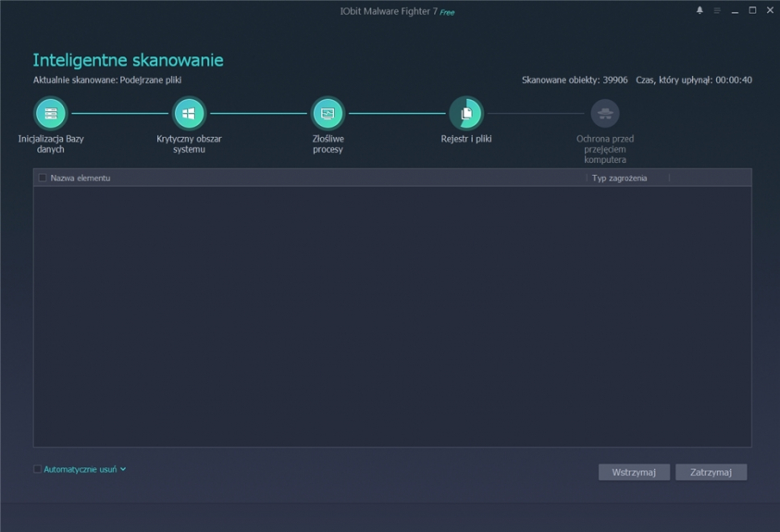Close the IObit Malware Fighter window
Viewport: 780px width, 532px height.
tap(770, 10)
